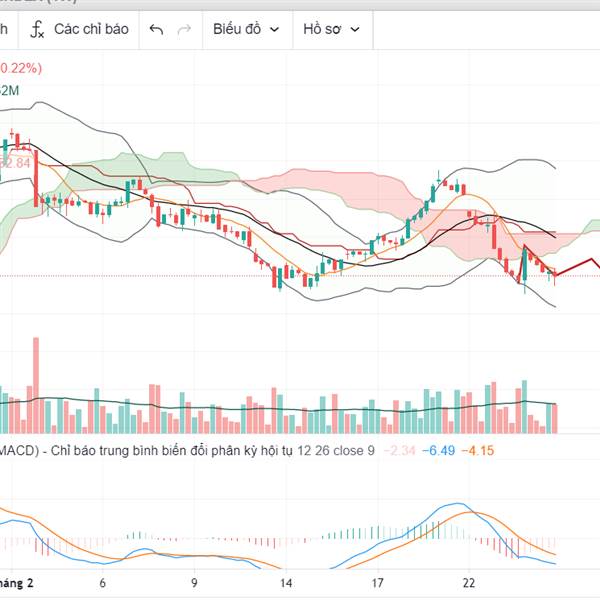Click the redo arrow in toolbar

[184, 29]
